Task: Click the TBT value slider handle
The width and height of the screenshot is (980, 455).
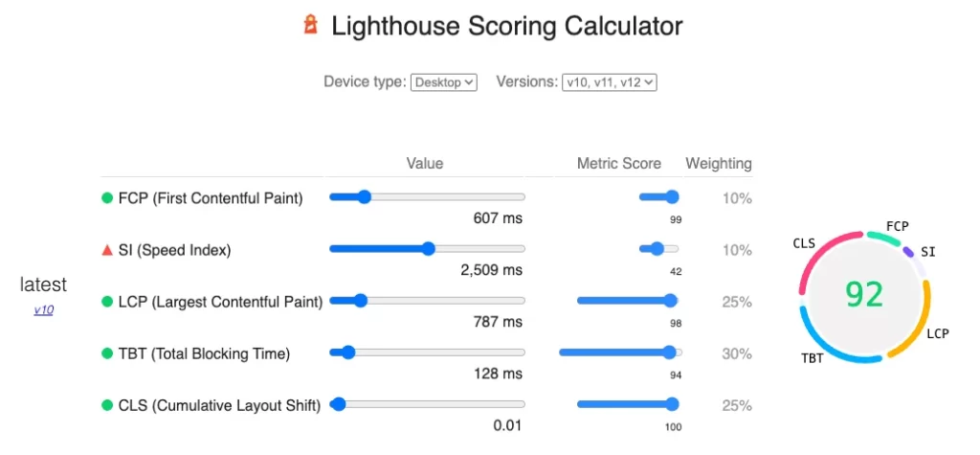Action: click(348, 353)
